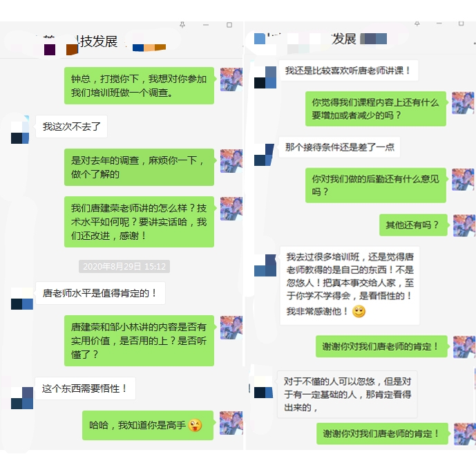The width and height of the screenshot is (476, 470).
Task: Click green bubble asking about 唐建荣和邹小林 content
Action: (x=139, y=341)
